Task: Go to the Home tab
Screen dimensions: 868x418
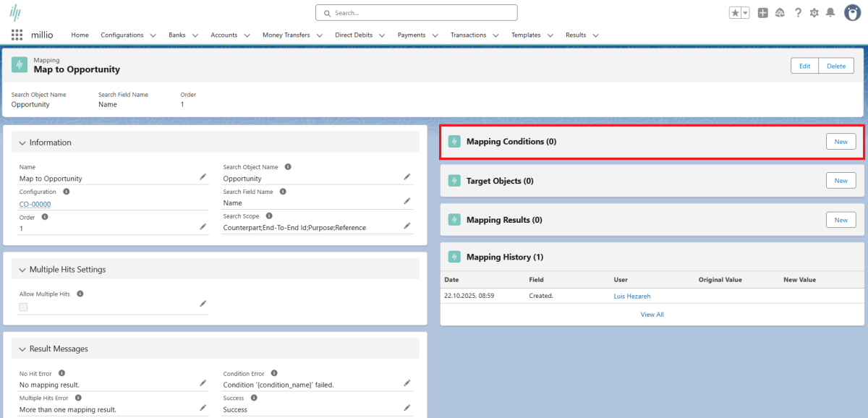Action: coord(80,35)
